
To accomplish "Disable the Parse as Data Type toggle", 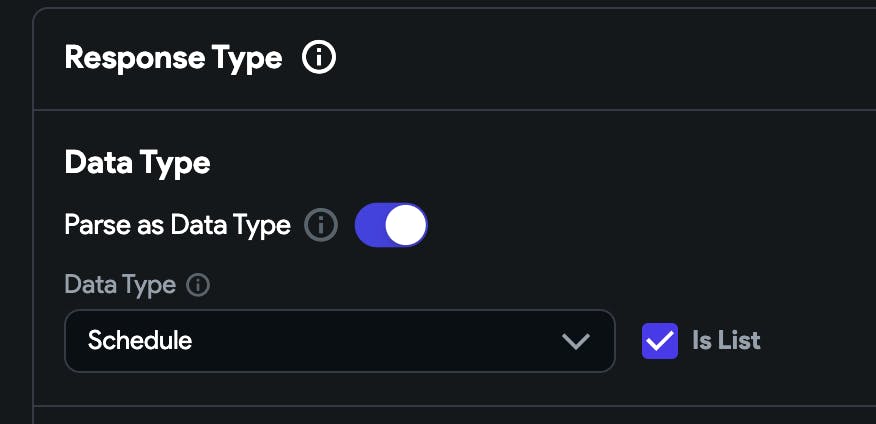I will pos(391,225).
